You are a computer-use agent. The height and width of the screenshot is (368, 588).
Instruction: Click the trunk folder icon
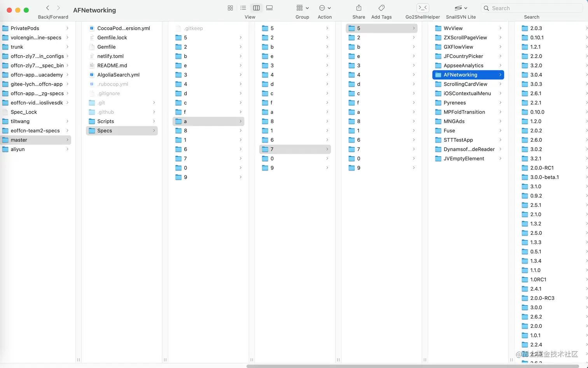coord(5,47)
